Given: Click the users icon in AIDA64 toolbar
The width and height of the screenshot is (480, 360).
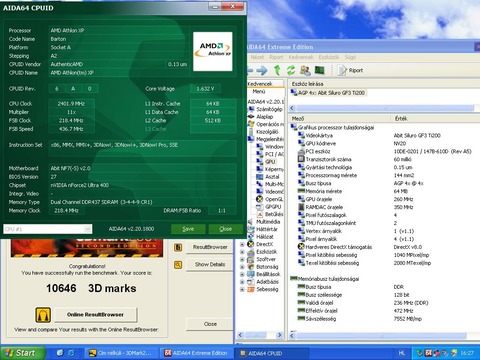Looking at the screenshot, I should coord(305,70).
